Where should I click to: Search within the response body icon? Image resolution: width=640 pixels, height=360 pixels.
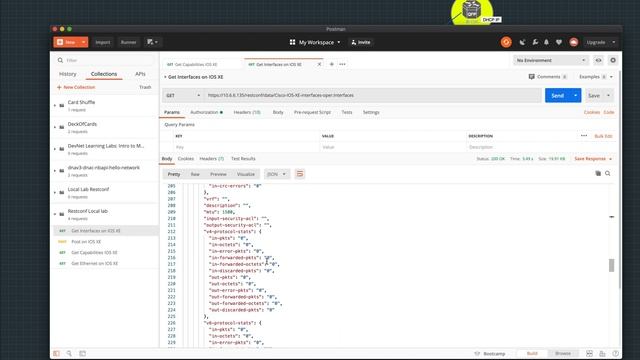[x=608, y=173]
